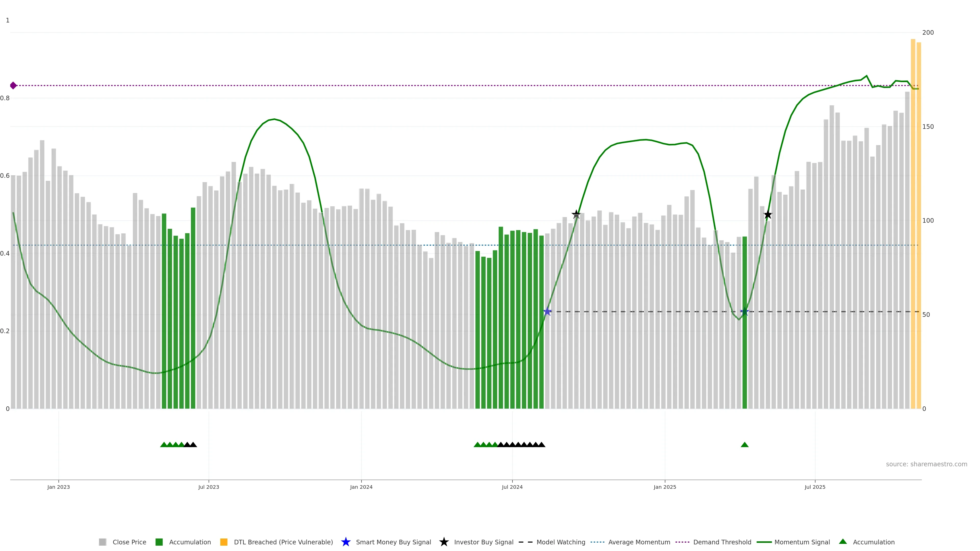Screen dimensions: 980x551
Task: Click the black star marker near May 2025
Action: click(768, 215)
